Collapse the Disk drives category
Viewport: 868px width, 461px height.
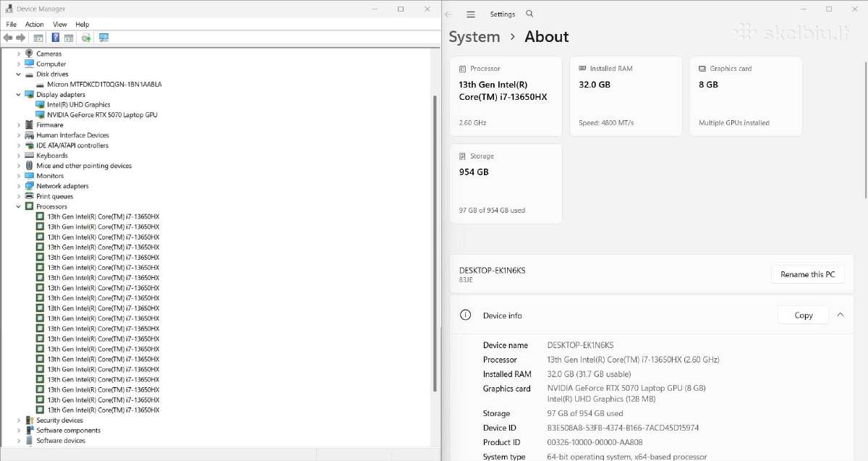point(19,74)
